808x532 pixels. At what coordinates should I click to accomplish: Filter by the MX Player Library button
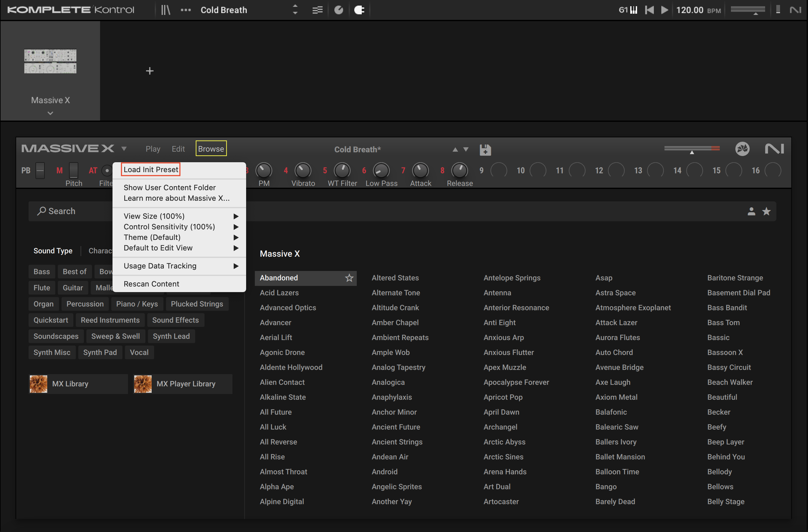pyautogui.click(x=183, y=384)
